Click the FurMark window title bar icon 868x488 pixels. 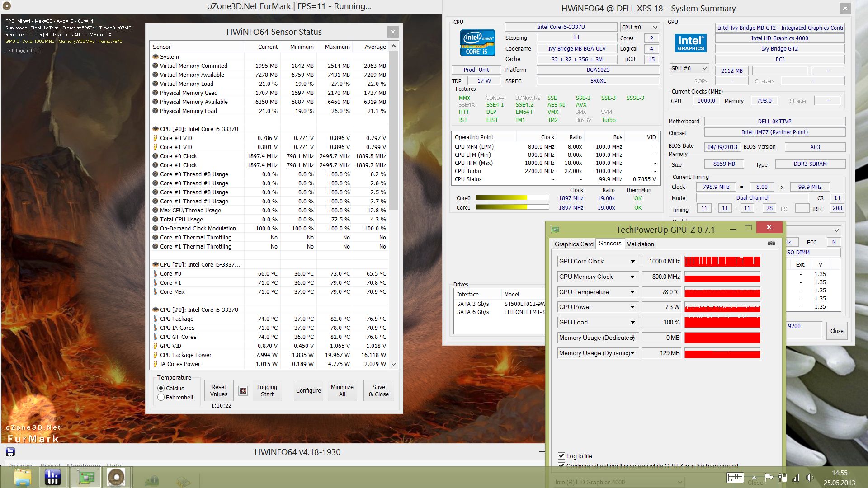(x=7, y=6)
